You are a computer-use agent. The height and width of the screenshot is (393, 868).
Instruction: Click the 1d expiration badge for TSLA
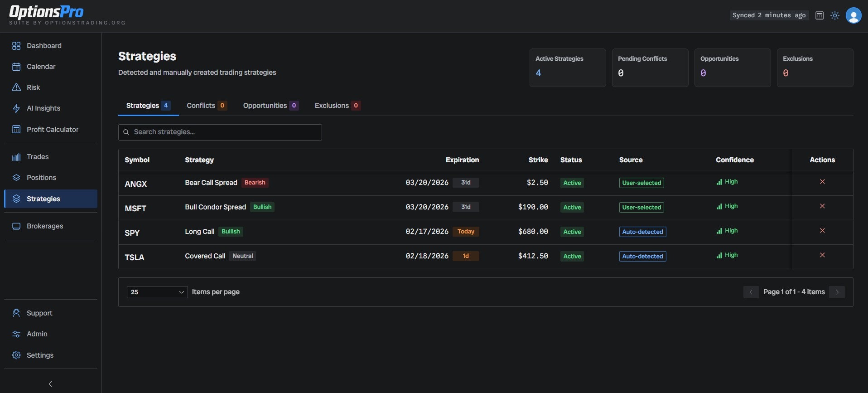tap(466, 256)
